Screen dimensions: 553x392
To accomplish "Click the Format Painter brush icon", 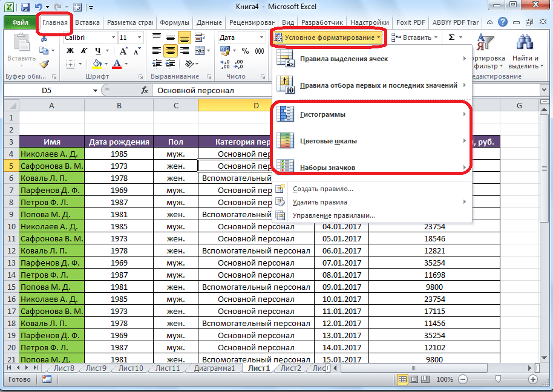I will pos(44,64).
